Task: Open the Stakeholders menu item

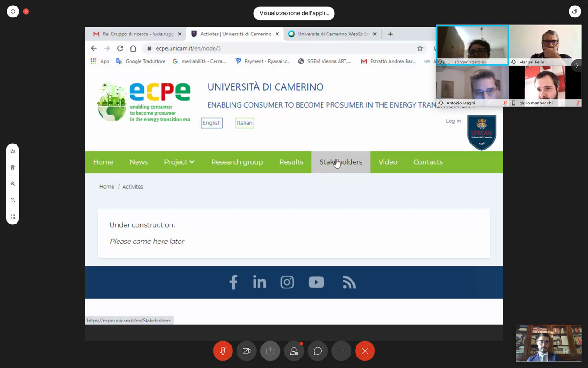Action: 341,162
